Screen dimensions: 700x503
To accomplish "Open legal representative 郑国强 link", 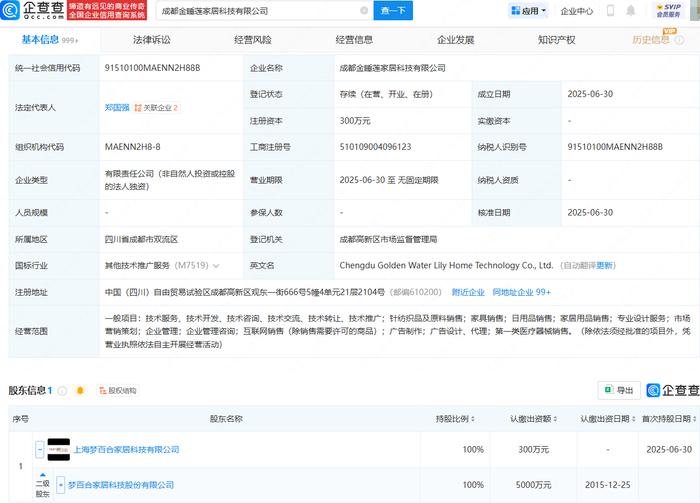I will (x=117, y=108).
